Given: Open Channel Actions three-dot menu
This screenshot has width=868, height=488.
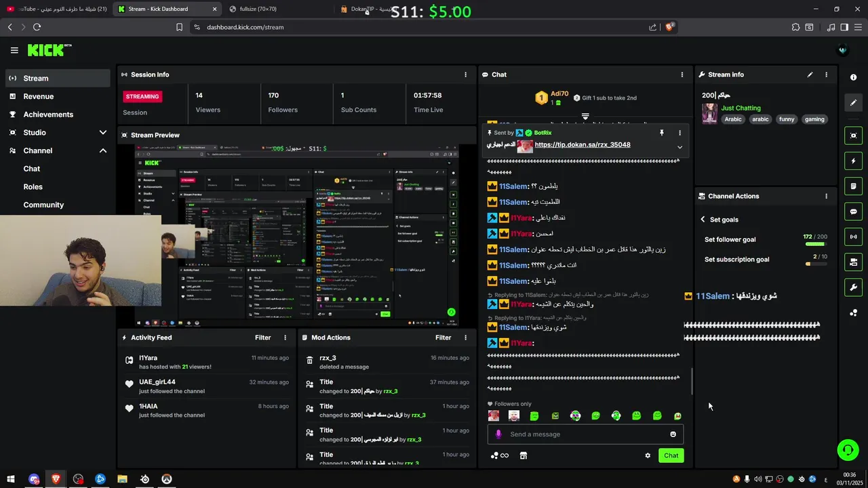Looking at the screenshot, I should [x=826, y=196].
